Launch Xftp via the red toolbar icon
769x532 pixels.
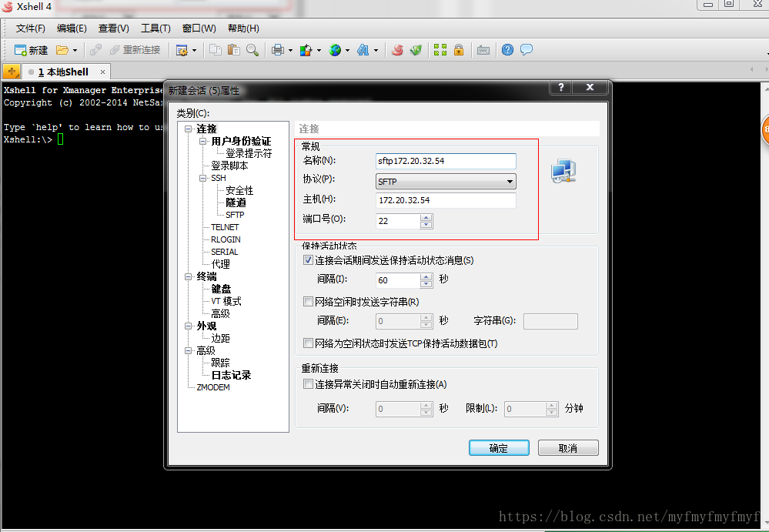pos(397,50)
